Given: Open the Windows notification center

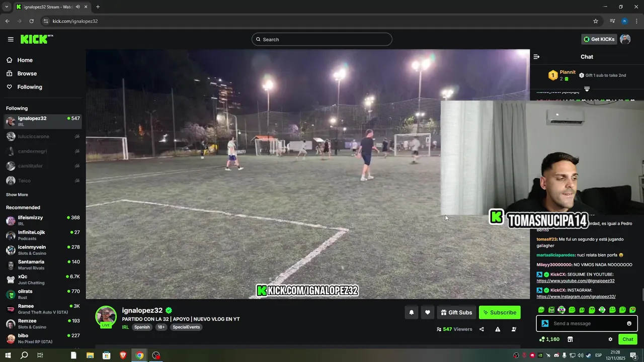Looking at the screenshot, I should 633,355.
